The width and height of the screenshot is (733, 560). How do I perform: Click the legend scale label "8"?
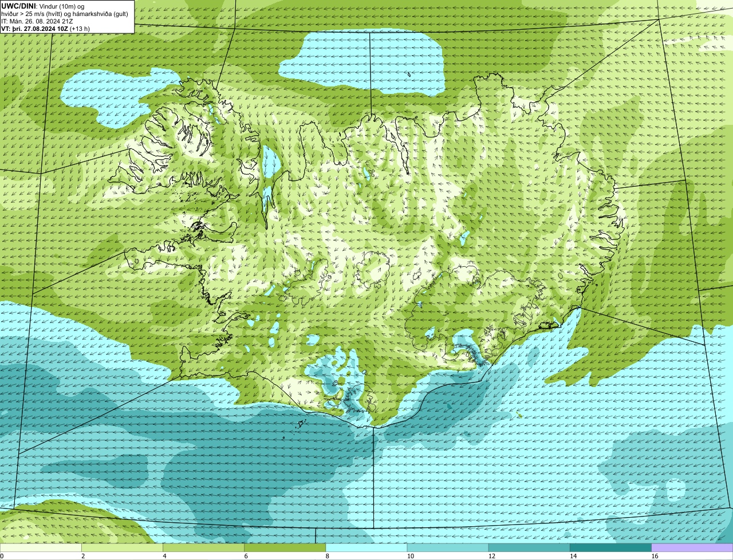[x=327, y=556]
